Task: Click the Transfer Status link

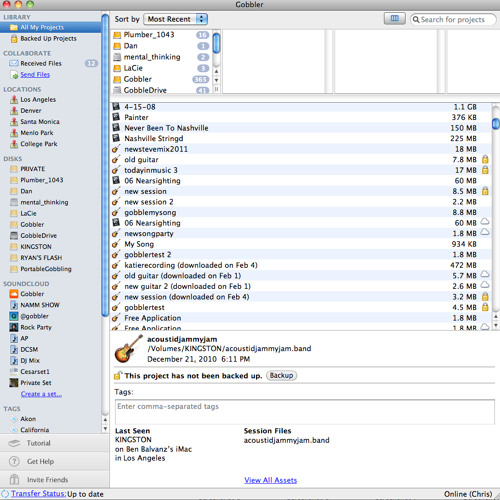Action: tap(38, 494)
